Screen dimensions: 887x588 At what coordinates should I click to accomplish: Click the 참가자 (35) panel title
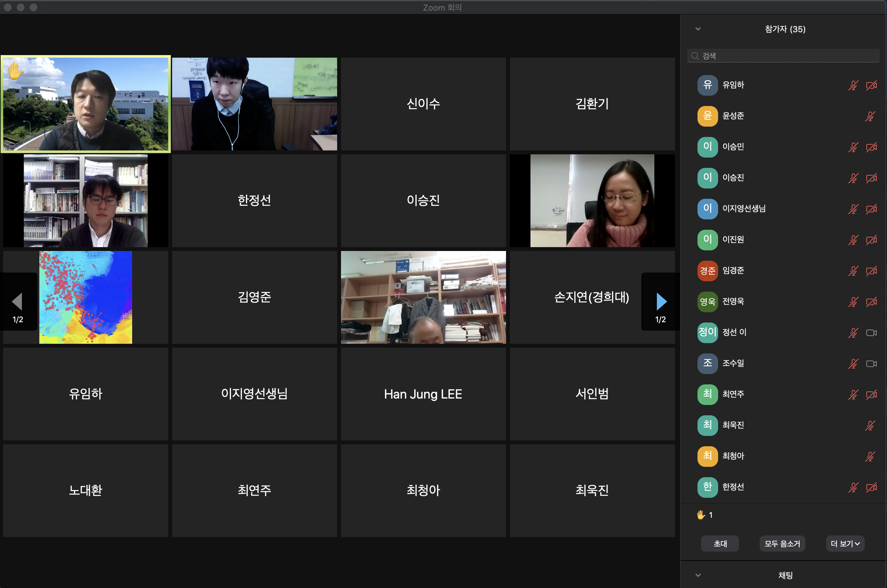(x=785, y=29)
